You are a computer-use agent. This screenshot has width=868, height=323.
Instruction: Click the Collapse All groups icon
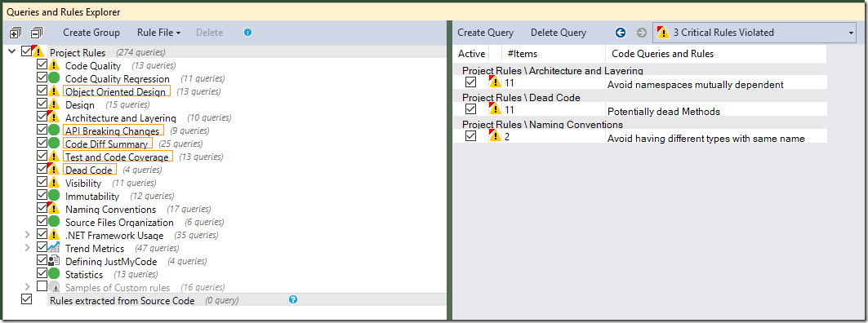tap(37, 33)
